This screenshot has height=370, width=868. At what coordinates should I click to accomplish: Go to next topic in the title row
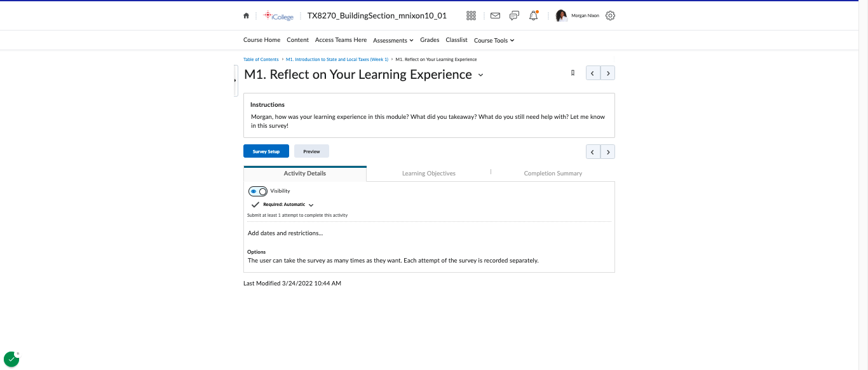(608, 73)
